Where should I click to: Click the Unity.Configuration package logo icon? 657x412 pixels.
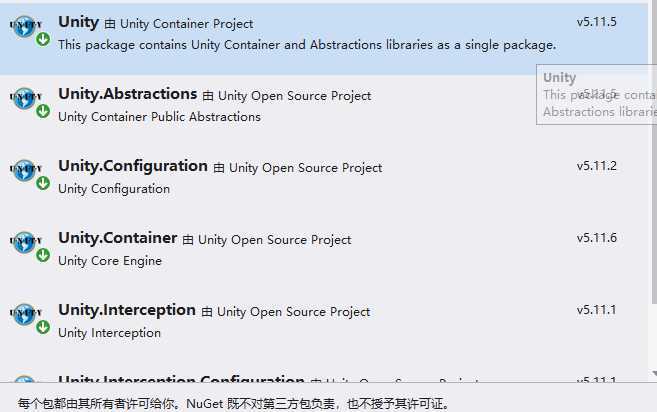(24, 170)
